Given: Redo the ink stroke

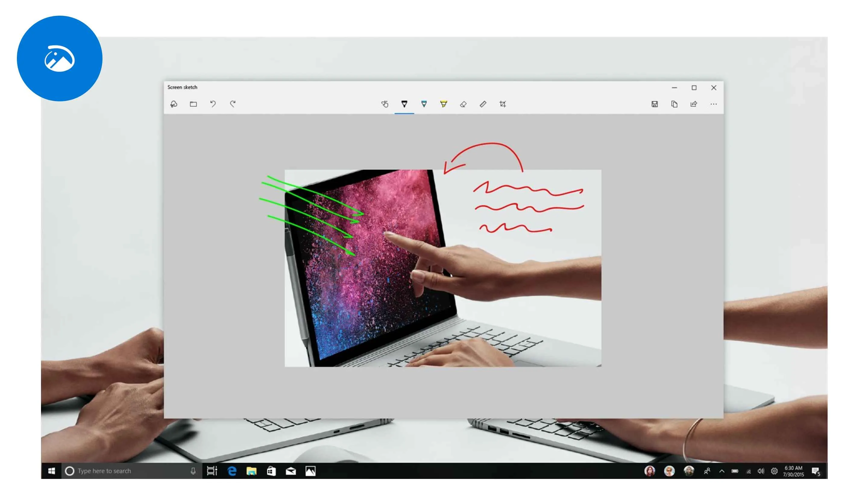Looking at the screenshot, I should 233,104.
